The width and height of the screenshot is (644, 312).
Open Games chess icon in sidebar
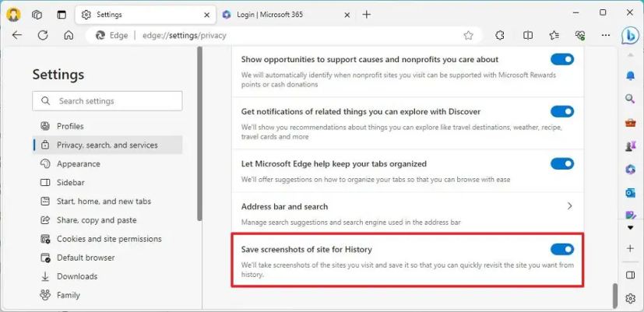(631, 145)
